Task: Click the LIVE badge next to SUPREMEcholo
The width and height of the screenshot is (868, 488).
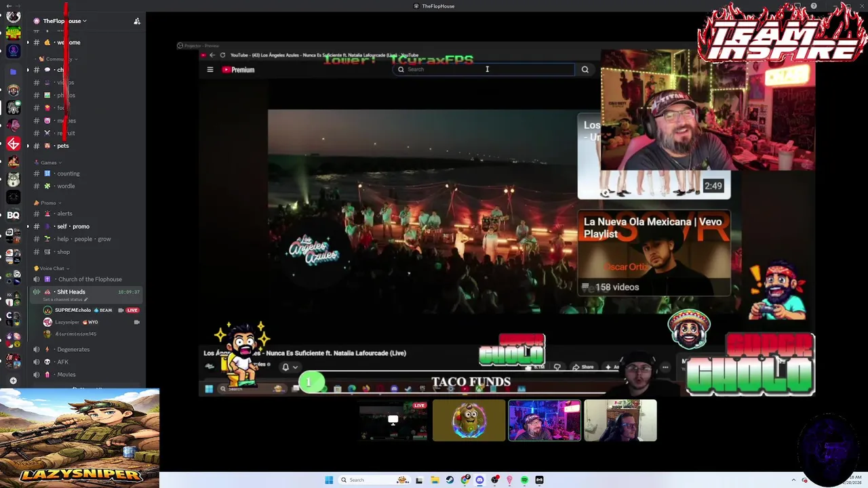Action: click(x=132, y=310)
